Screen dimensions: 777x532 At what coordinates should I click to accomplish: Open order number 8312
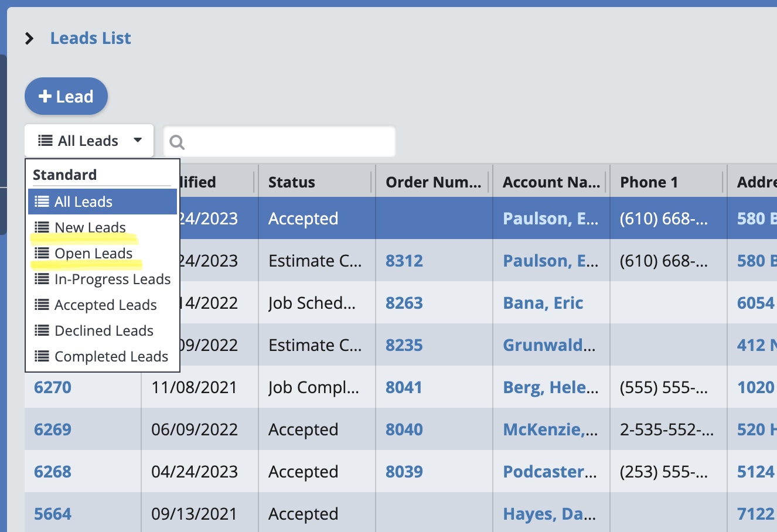click(404, 260)
